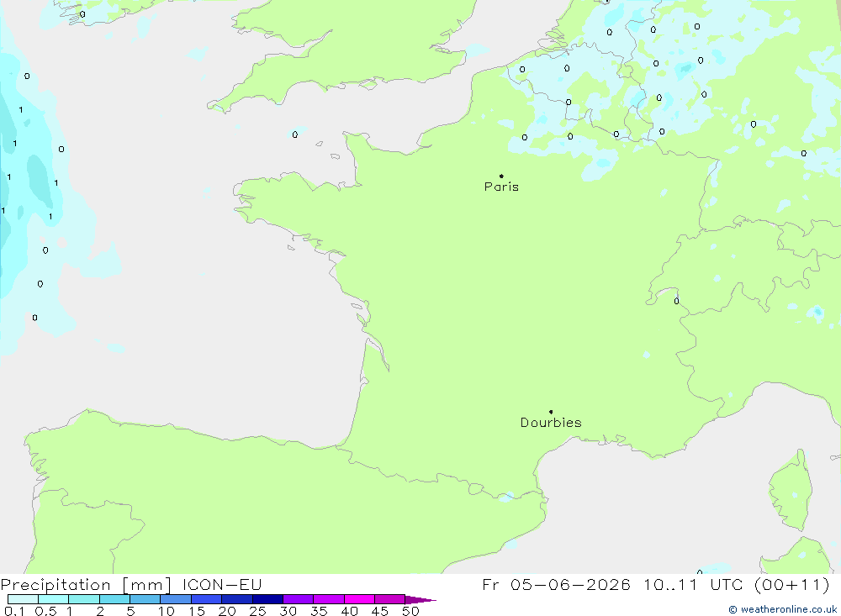
Task: Open the weatheronline.co.uk copyright link
Action: pyautogui.click(x=782, y=609)
